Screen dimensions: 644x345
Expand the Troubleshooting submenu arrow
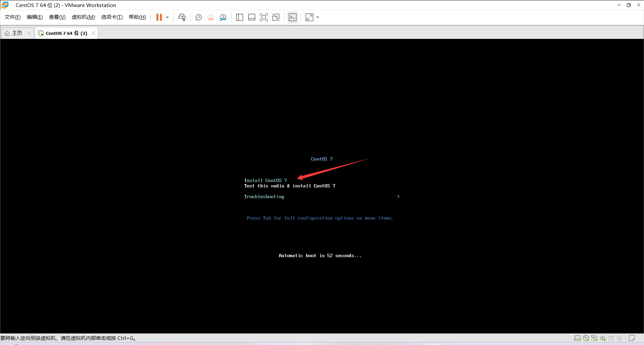tap(398, 197)
